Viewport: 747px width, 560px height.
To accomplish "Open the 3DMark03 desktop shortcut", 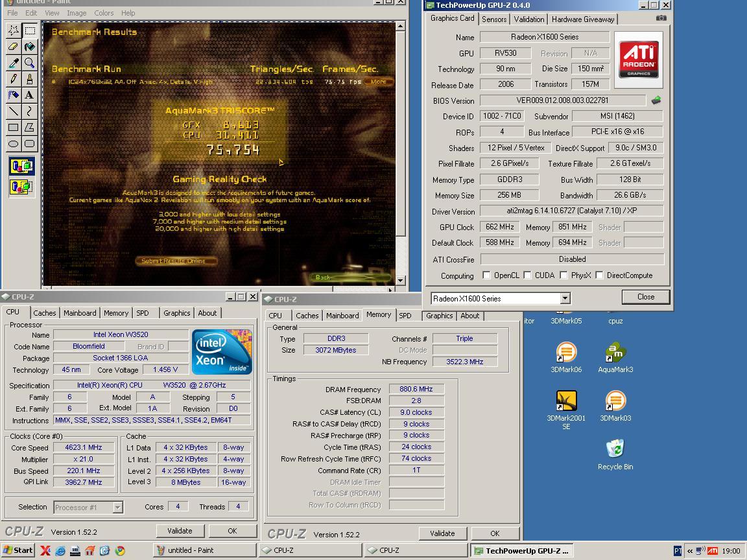I will click(615, 406).
